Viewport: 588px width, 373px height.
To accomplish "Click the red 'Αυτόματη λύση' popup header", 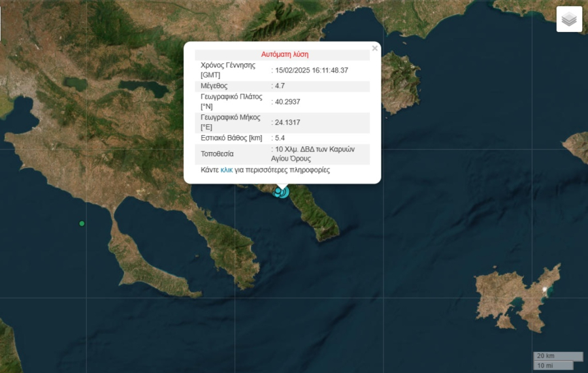I will coord(284,54).
